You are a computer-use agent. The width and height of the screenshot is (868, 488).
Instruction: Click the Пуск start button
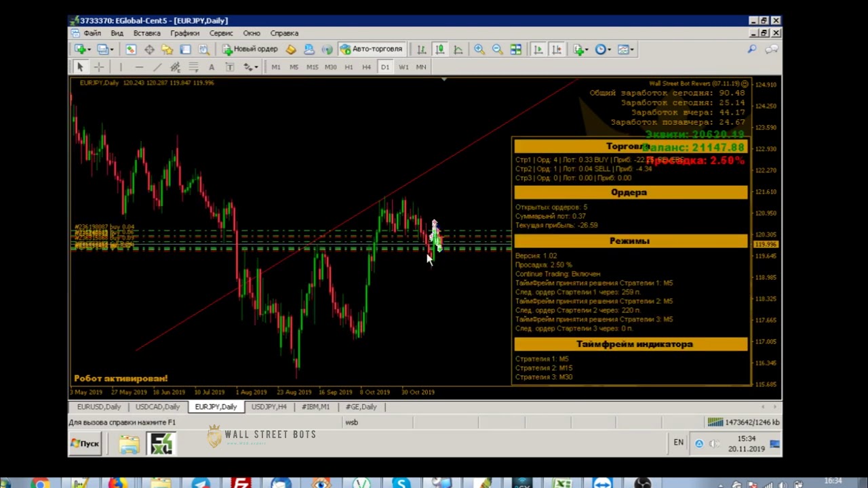[85, 443]
